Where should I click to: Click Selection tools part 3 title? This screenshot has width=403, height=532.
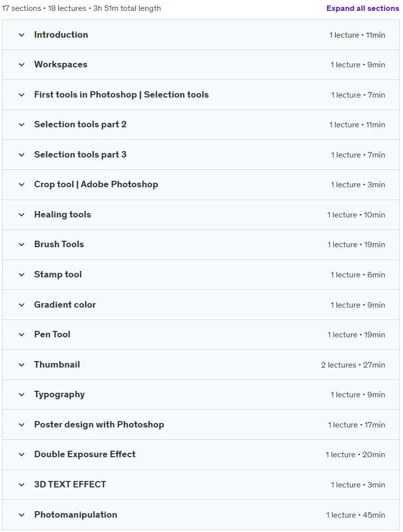(x=80, y=155)
